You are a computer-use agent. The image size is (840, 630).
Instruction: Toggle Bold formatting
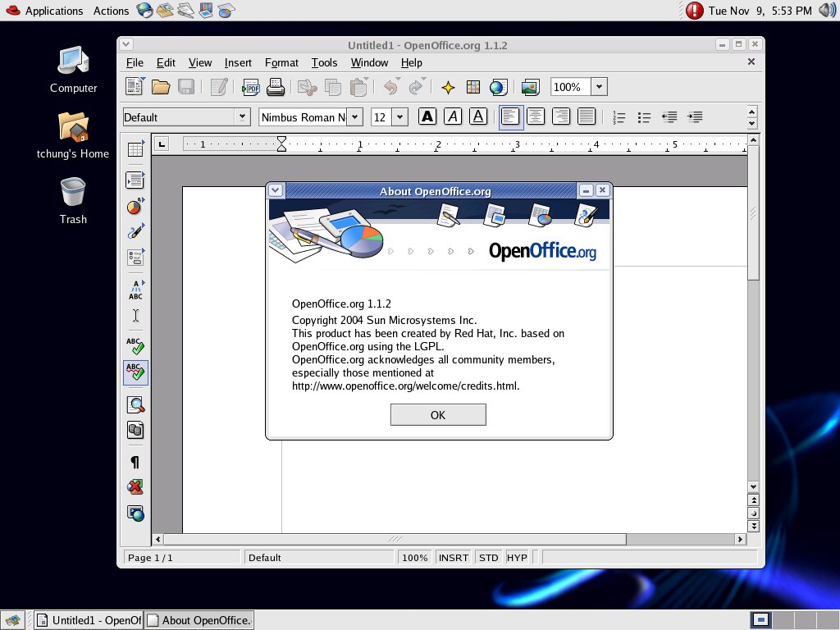[427, 116]
